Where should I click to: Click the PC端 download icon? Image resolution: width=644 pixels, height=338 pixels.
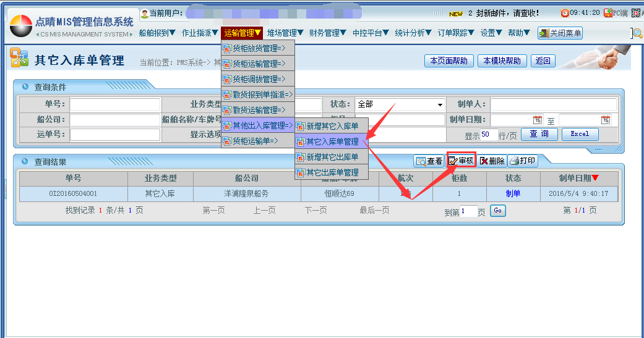(609, 13)
